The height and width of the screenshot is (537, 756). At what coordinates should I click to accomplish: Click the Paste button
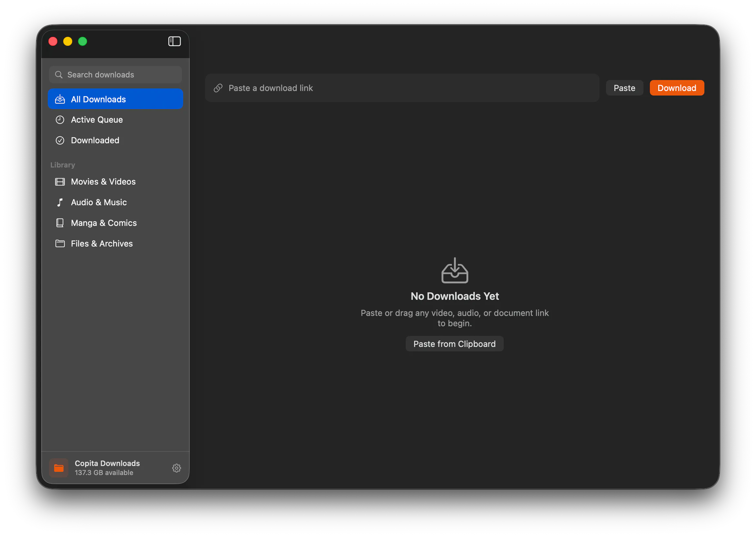[624, 88]
